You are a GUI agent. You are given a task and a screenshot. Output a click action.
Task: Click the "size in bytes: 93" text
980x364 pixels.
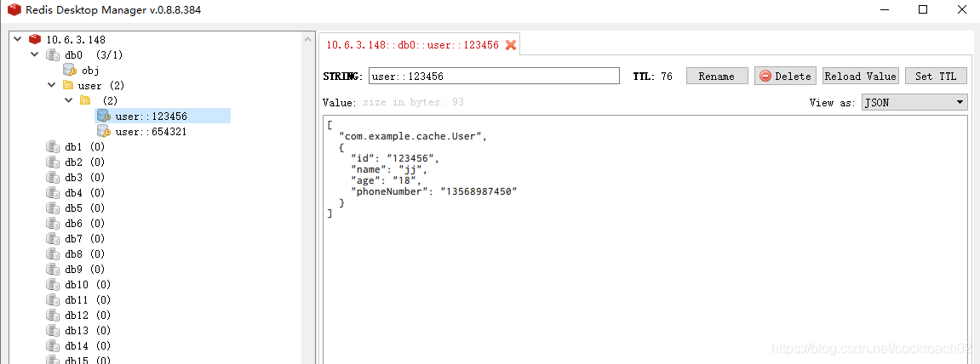(x=413, y=102)
